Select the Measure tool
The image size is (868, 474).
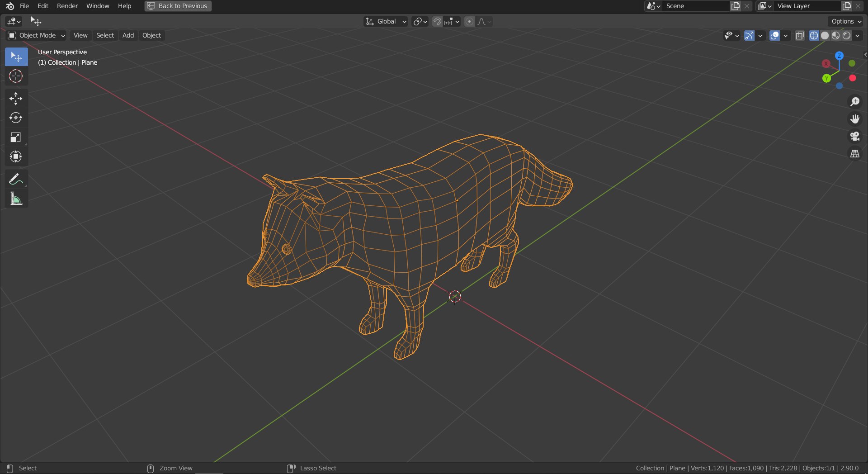16,199
